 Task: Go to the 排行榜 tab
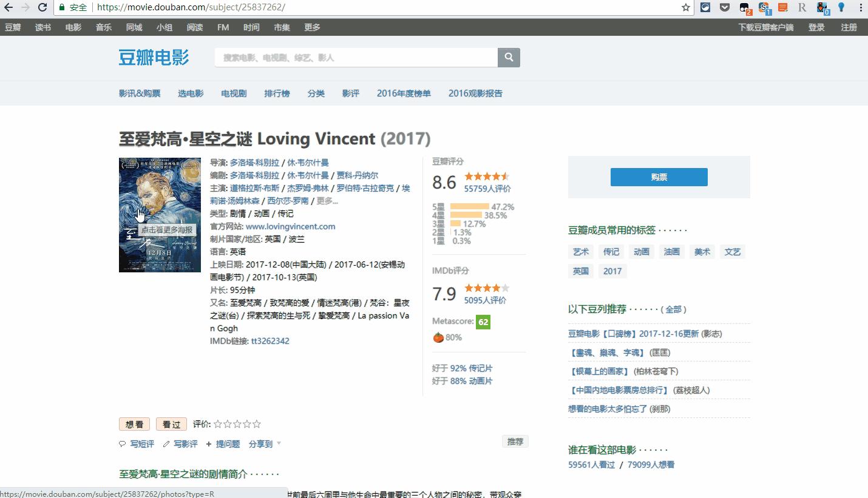(277, 93)
